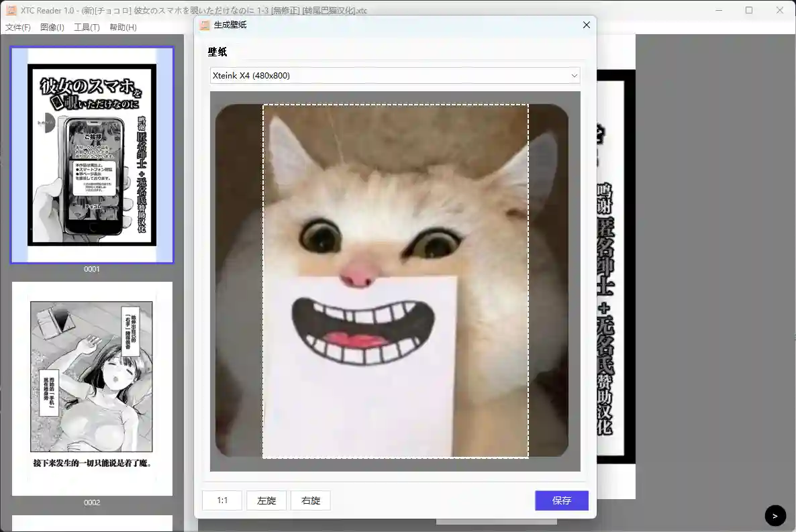Click the dropdown arrow of wallpaper size
The height and width of the screenshot is (532, 796).
pos(574,76)
